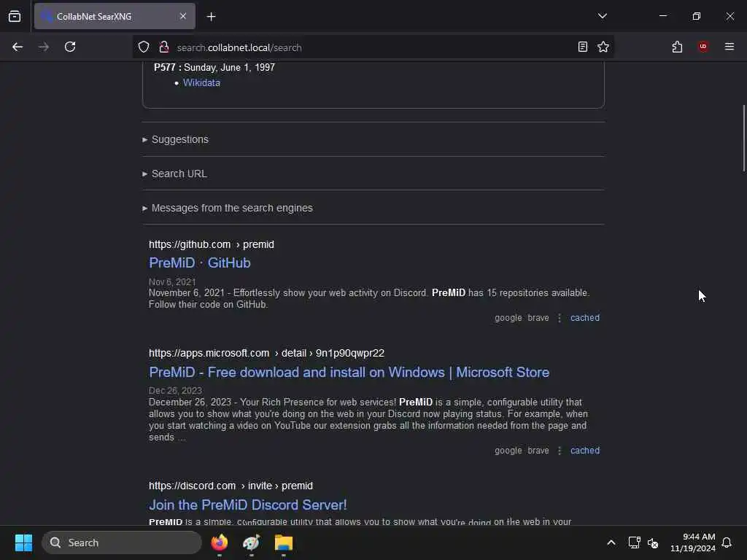Open the paint palette app in taskbar

pyautogui.click(x=251, y=542)
